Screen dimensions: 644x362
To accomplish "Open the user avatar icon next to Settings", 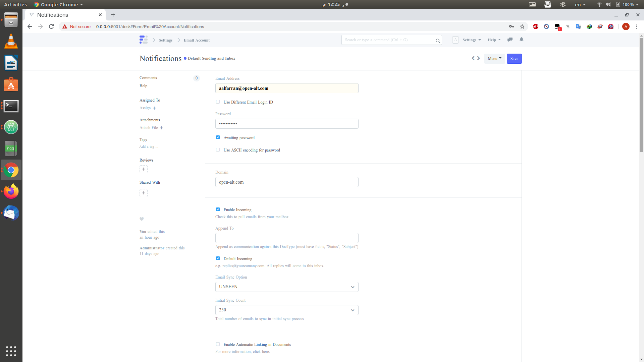I will pyautogui.click(x=455, y=40).
